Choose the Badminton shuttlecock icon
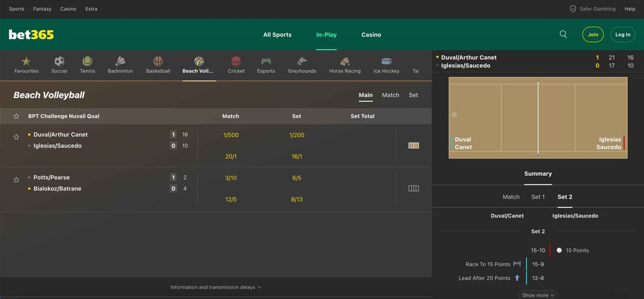 pos(120,61)
